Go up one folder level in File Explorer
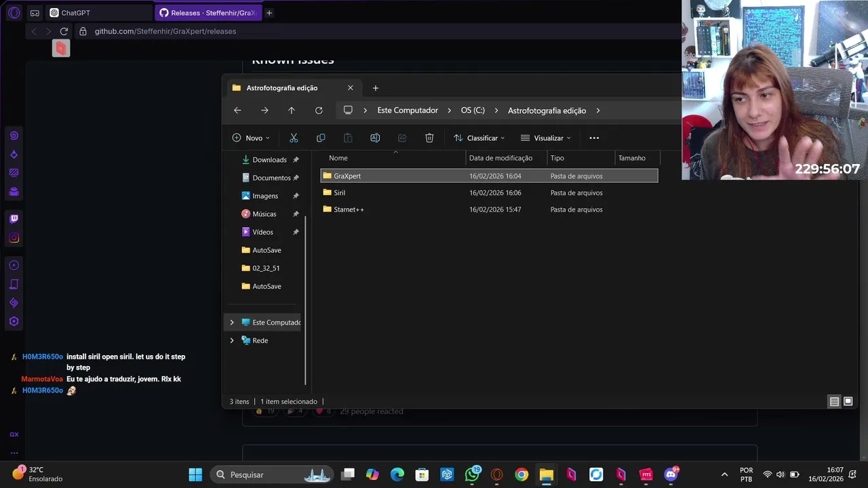Screen dimensions: 868x488 tap(292, 110)
